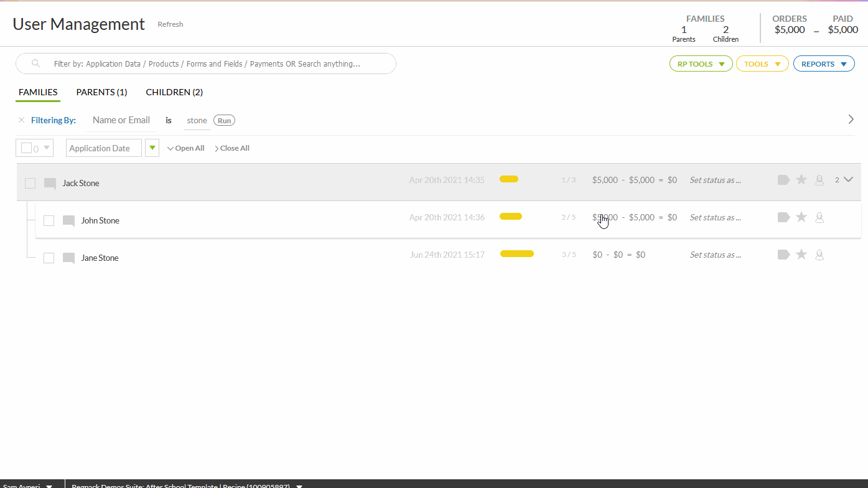The image size is (868, 488).
Task: Tick the Jane Stone checkbox
Action: (x=49, y=258)
